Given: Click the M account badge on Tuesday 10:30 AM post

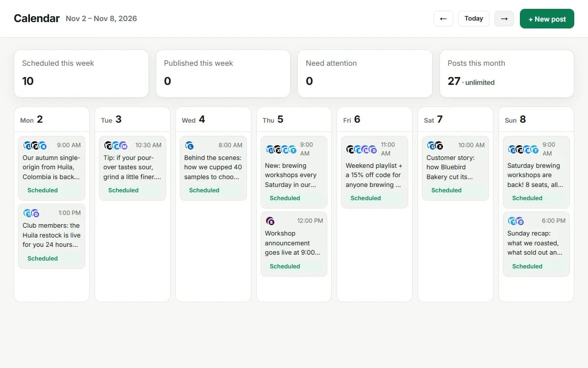Looking at the screenshot, I should [x=123, y=146].
